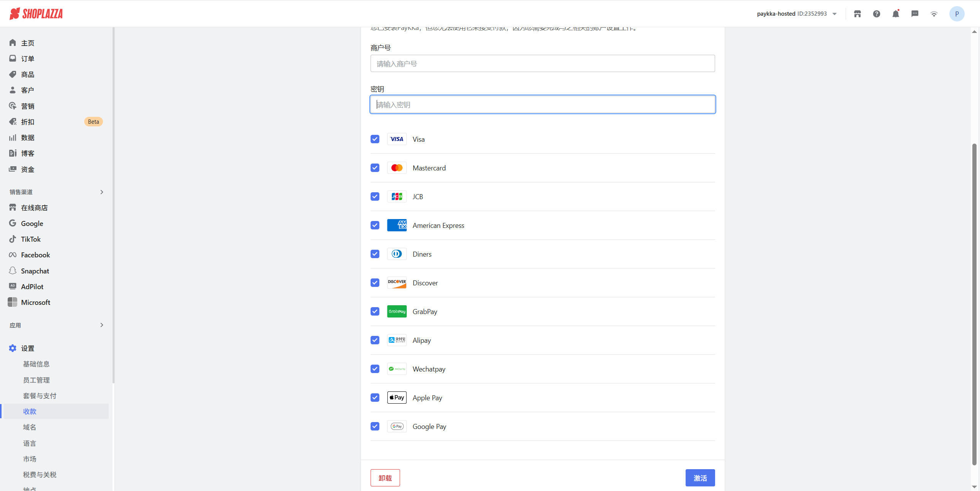
Task: Open the chat messages icon
Action: tap(915, 14)
